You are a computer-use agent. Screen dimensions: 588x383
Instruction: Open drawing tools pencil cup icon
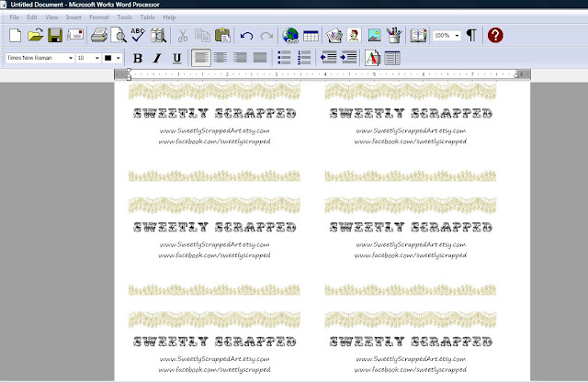point(394,35)
